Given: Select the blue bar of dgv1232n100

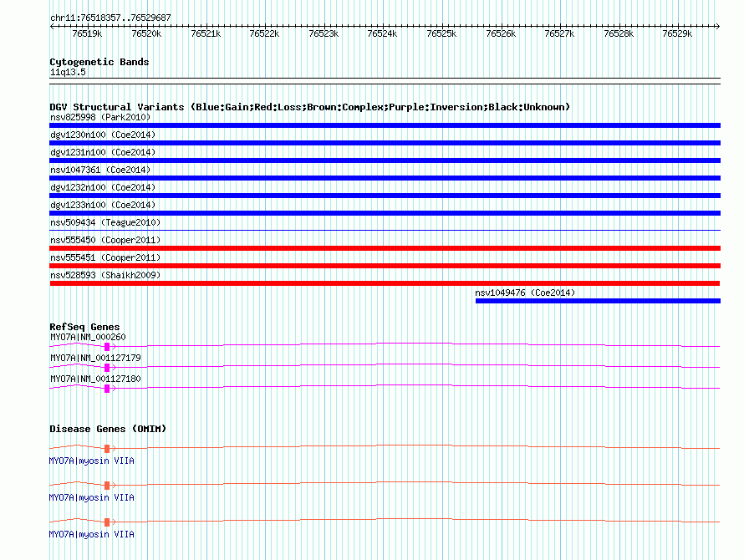Looking at the screenshot, I should (x=385, y=196).
